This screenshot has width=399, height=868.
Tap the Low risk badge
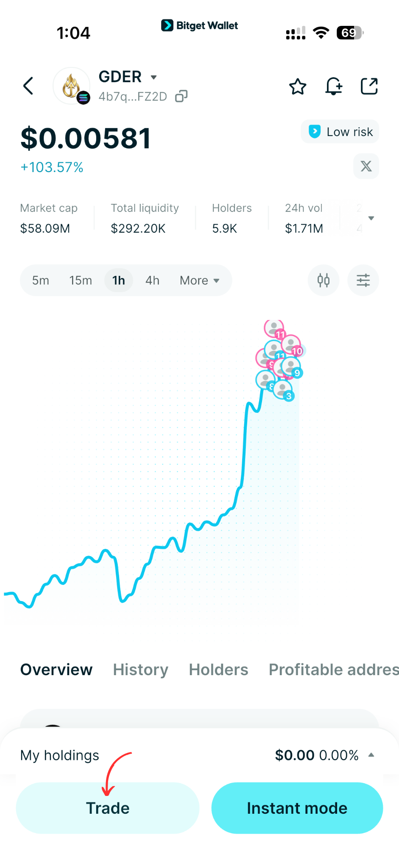pyautogui.click(x=340, y=132)
